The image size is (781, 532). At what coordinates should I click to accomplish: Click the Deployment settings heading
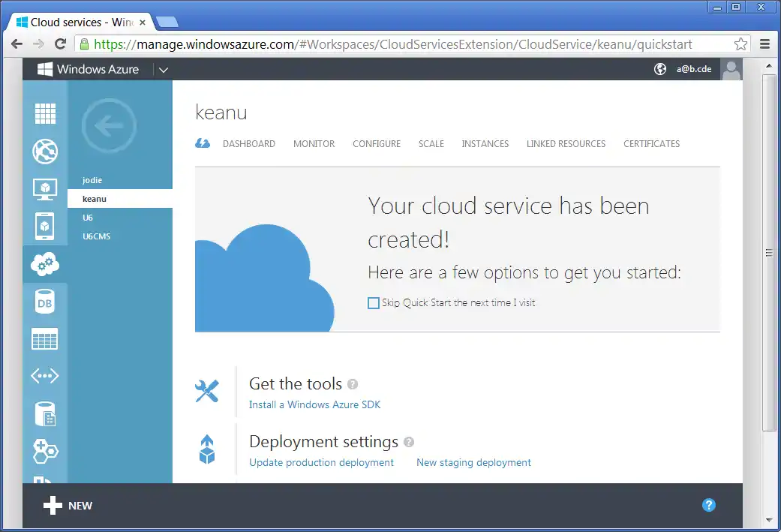(324, 442)
